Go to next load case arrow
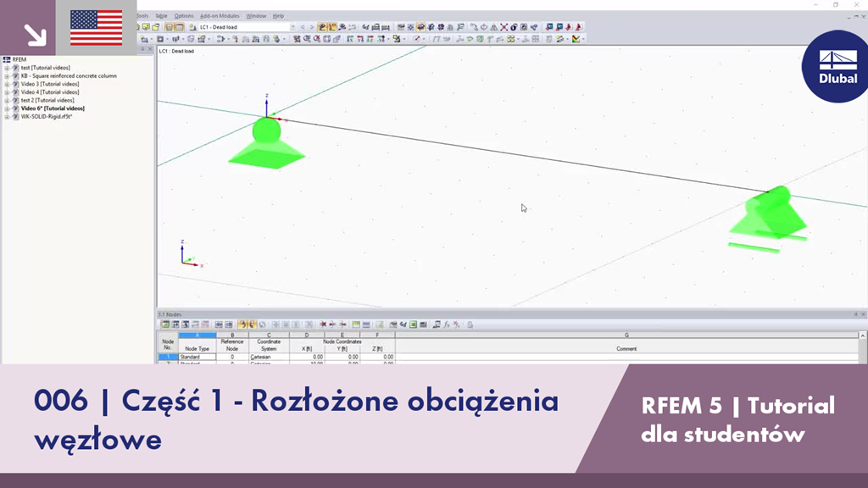Screen dimensions: 868x488 312,26
